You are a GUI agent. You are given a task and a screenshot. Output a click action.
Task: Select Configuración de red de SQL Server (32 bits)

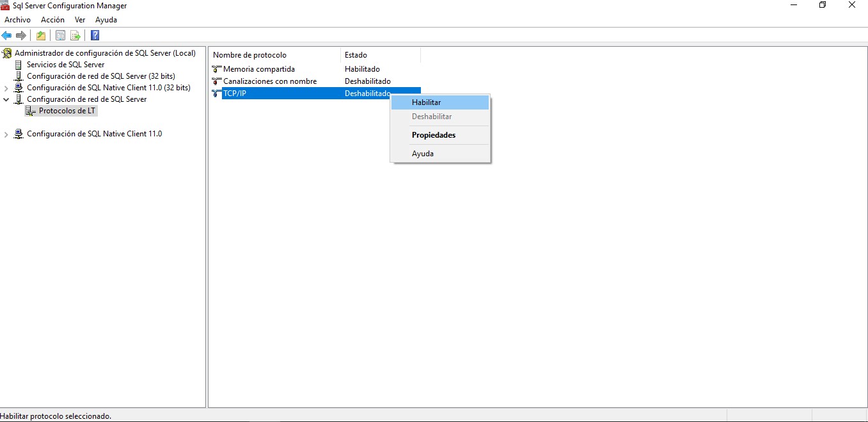[100, 76]
